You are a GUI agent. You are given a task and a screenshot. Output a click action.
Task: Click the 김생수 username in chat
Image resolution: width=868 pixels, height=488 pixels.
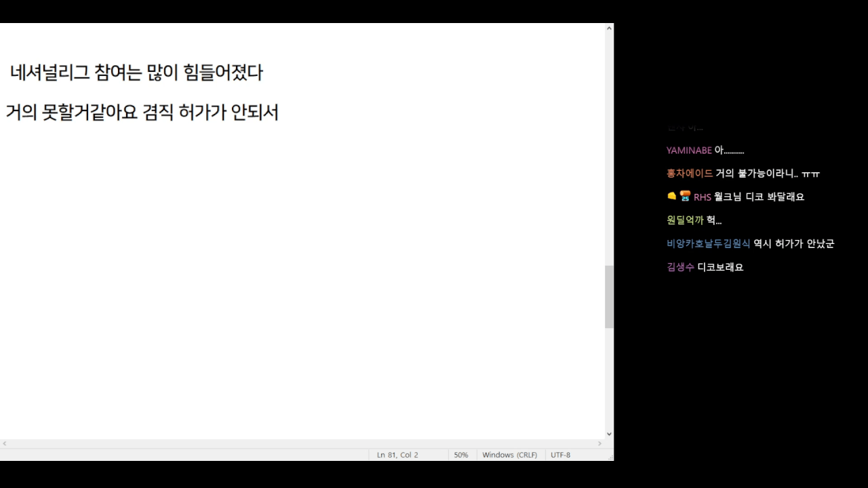click(680, 267)
